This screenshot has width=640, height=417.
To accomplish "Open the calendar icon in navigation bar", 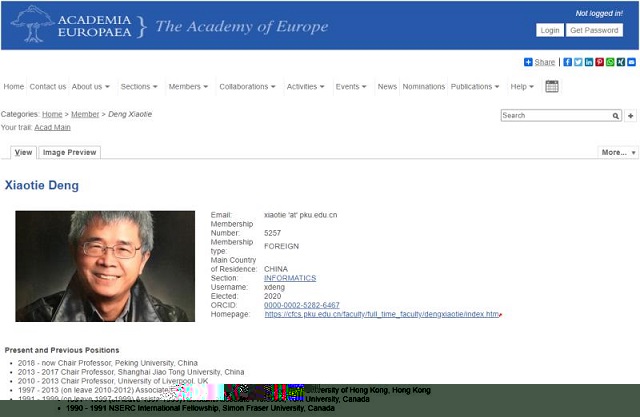I will (x=552, y=87).
